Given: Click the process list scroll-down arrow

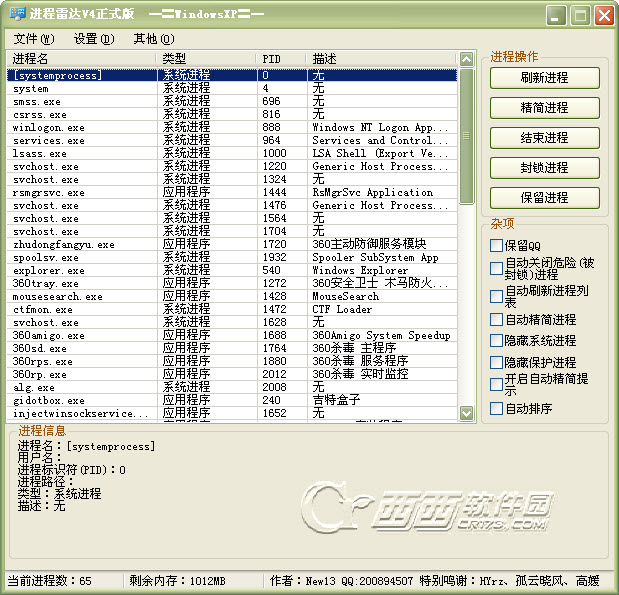Looking at the screenshot, I should tap(466, 413).
